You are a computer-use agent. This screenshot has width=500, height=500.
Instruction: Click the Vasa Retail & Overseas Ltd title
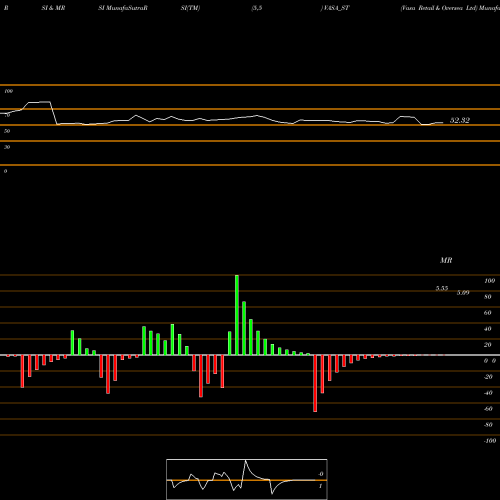(439, 8)
